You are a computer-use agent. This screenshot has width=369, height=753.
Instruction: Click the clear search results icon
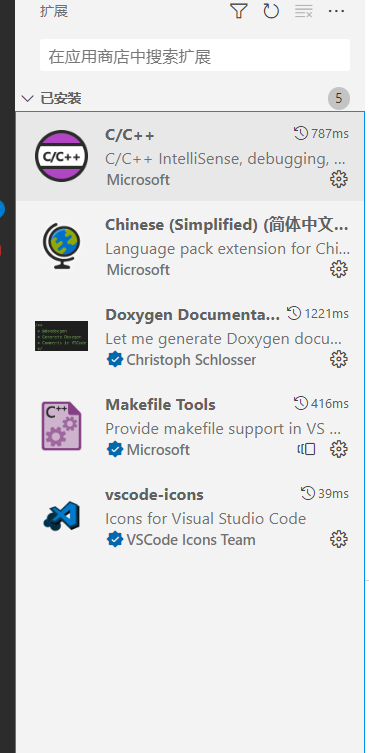pyautogui.click(x=304, y=11)
